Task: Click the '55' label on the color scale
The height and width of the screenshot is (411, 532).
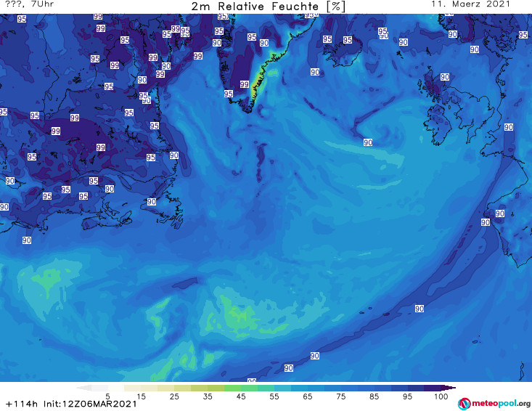Action: (x=274, y=396)
